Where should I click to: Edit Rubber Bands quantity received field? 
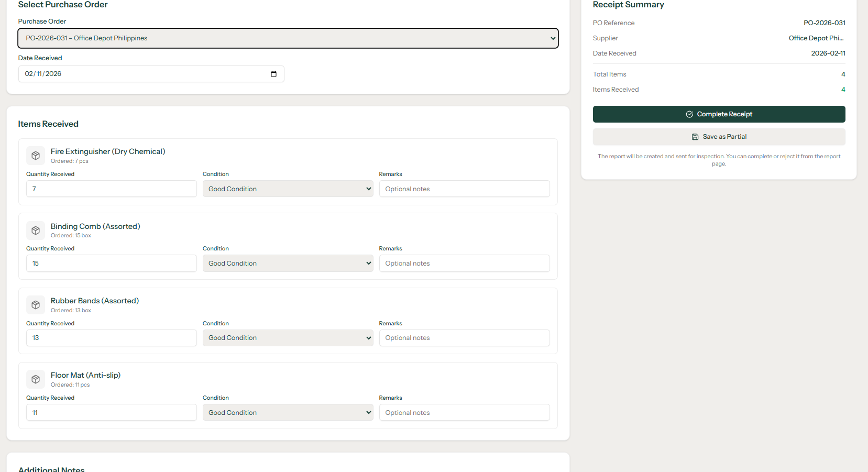click(x=112, y=338)
